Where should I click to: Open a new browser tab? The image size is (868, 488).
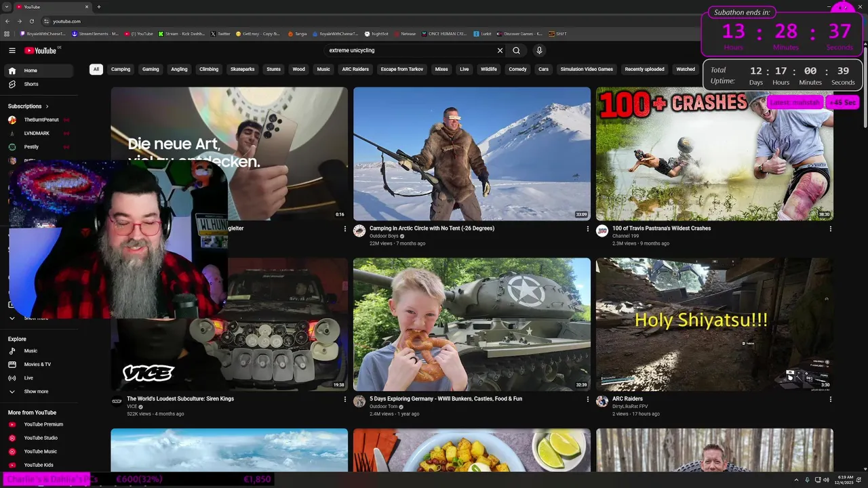coord(98,7)
